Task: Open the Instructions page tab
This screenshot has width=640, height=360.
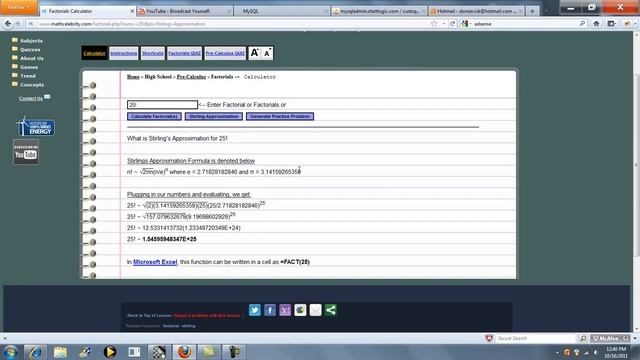Action: click(124, 53)
